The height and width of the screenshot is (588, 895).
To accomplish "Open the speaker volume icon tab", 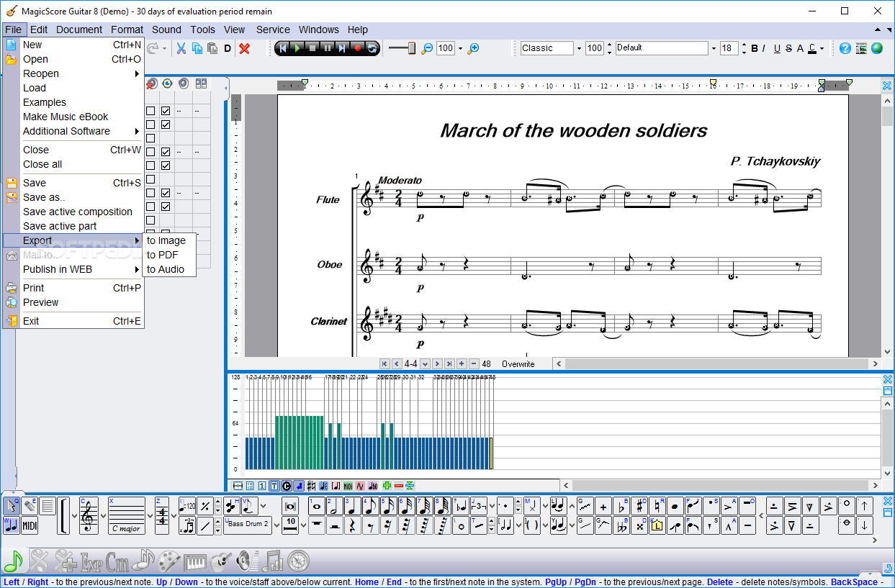I will [x=247, y=560].
